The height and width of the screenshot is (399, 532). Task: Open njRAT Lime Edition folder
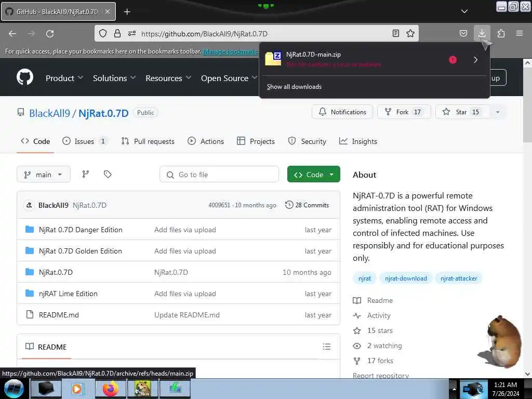(x=68, y=294)
